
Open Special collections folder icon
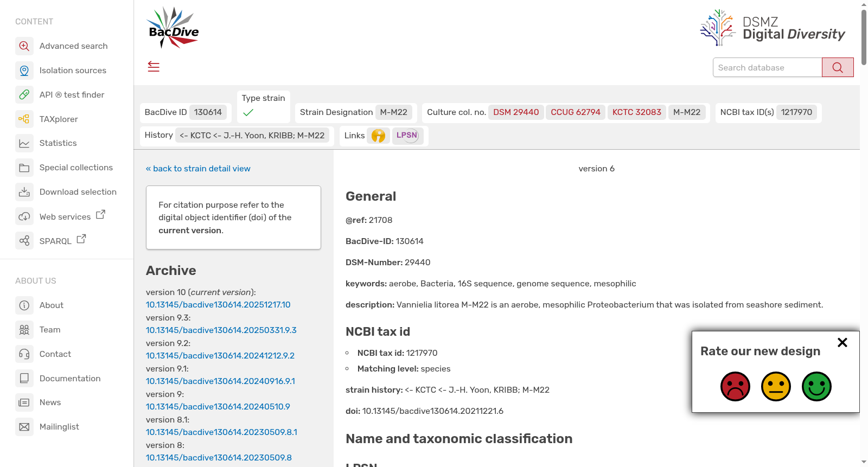(24, 168)
